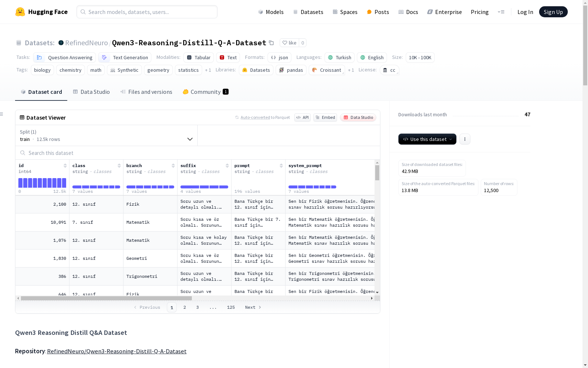Image resolution: width=588 pixels, height=368 pixels.
Task: Click the Sign Up button
Action: tap(553, 12)
